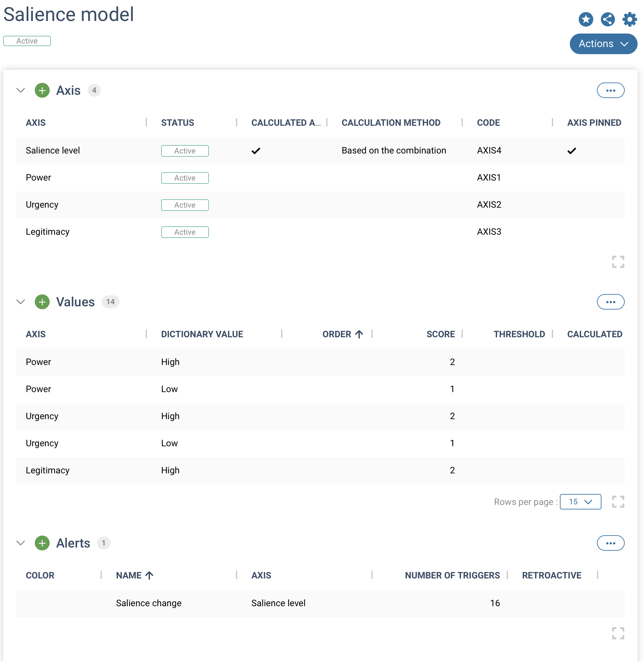The width and height of the screenshot is (644, 661).
Task: Sort Alerts by NAME column header
Action: (135, 576)
